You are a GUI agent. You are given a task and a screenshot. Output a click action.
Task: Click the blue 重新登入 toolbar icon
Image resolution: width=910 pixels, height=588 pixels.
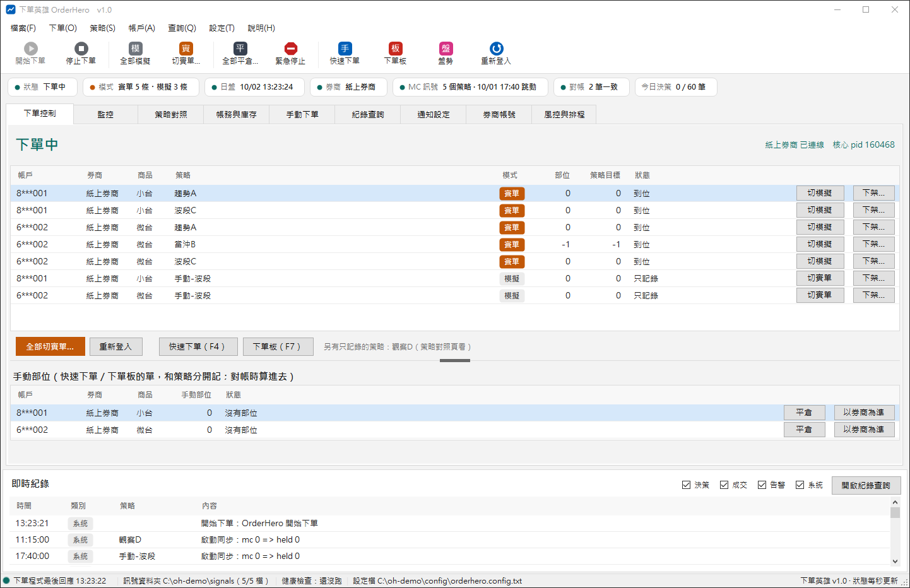pyautogui.click(x=496, y=53)
